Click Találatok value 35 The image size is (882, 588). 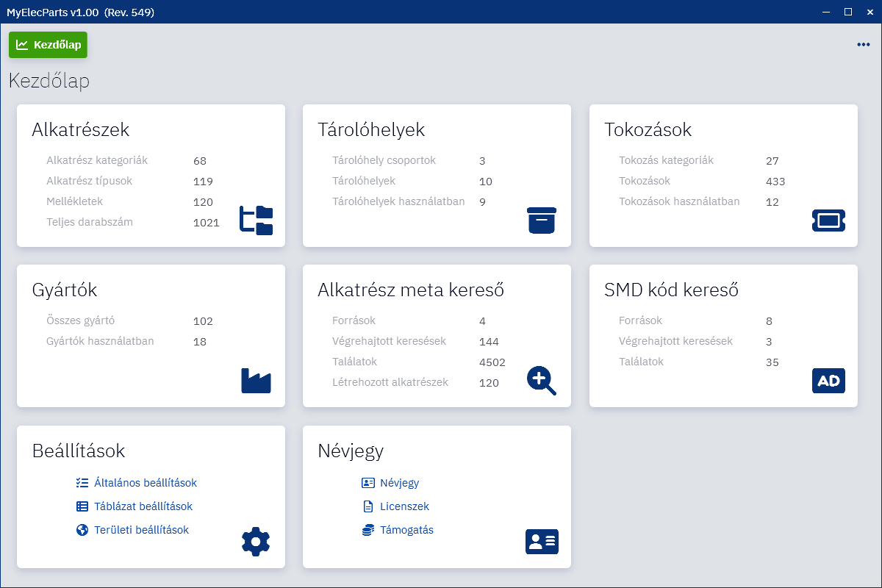(772, 362)
